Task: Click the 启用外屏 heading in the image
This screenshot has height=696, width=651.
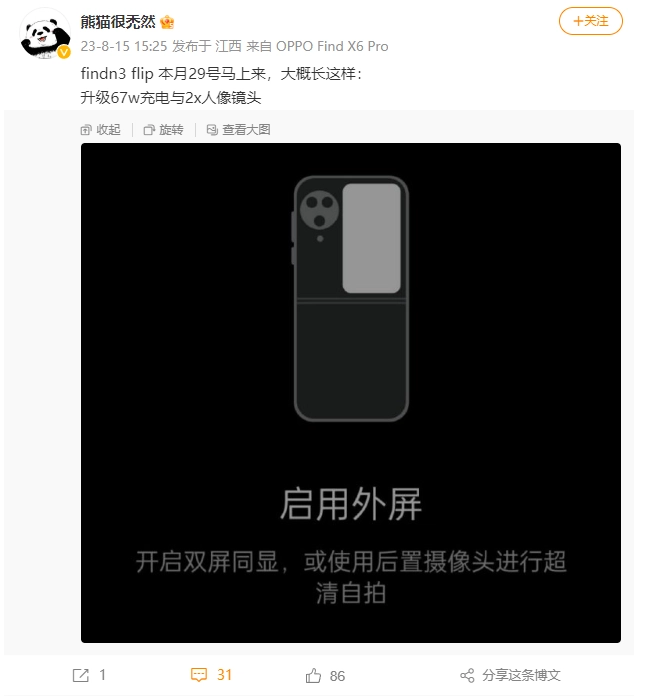Action: (351, 504)
